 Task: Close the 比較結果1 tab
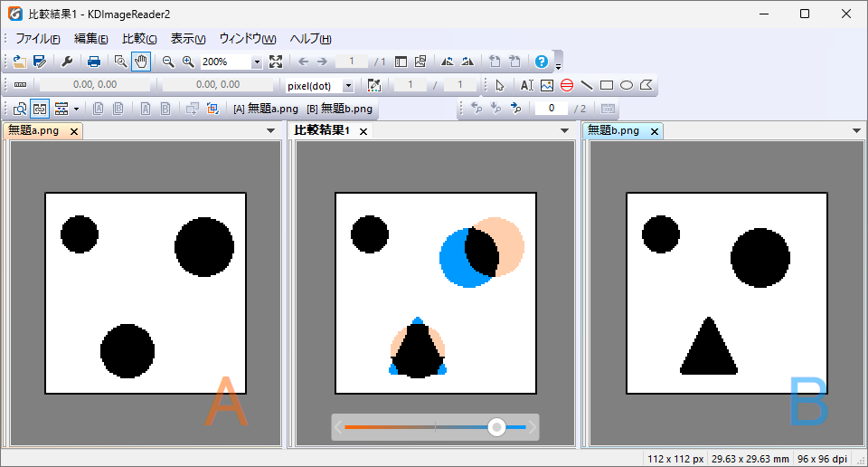[363, 131]
